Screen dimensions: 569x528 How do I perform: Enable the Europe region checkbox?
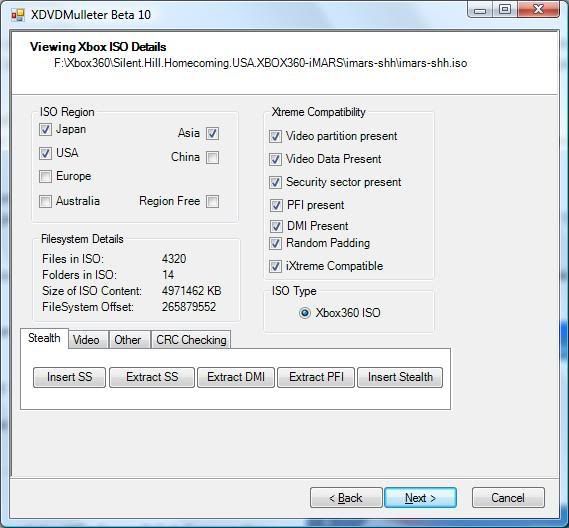45,177
